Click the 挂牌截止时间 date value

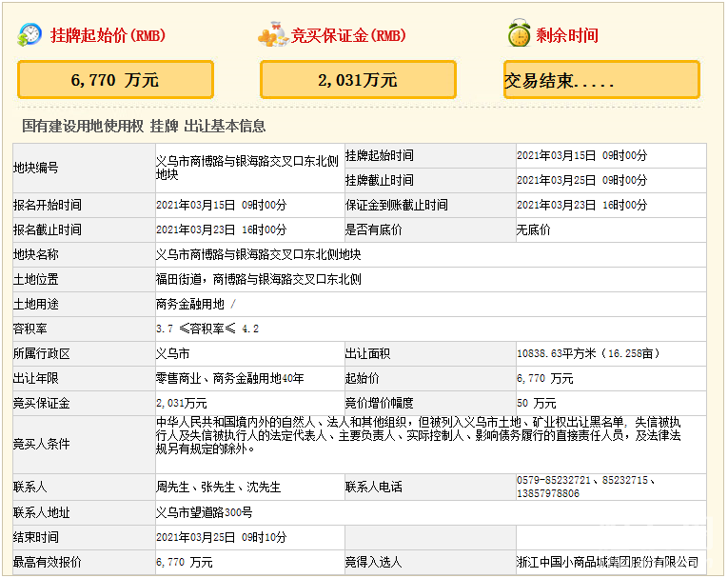pyautogui.click(x=581, y=180)
